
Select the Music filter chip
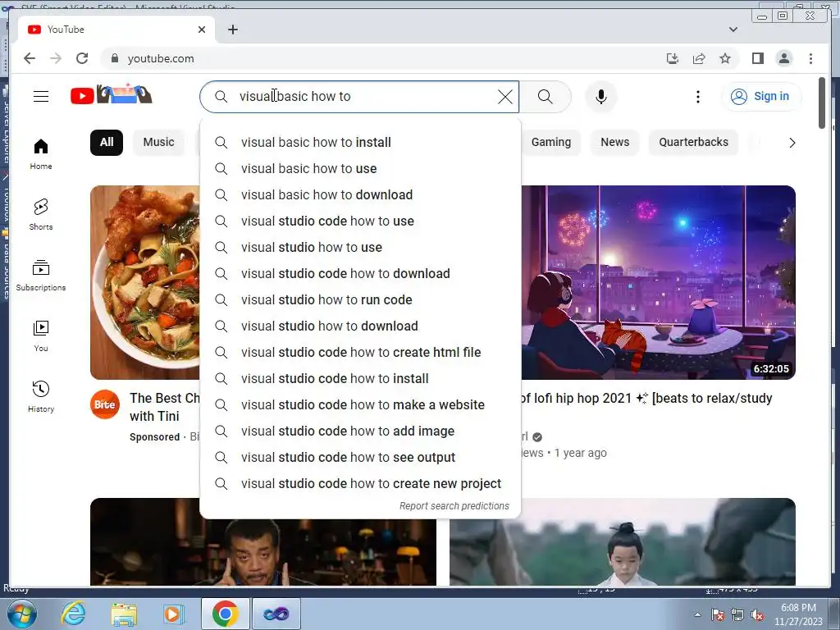pyautogui.click(x=158, y=143)
